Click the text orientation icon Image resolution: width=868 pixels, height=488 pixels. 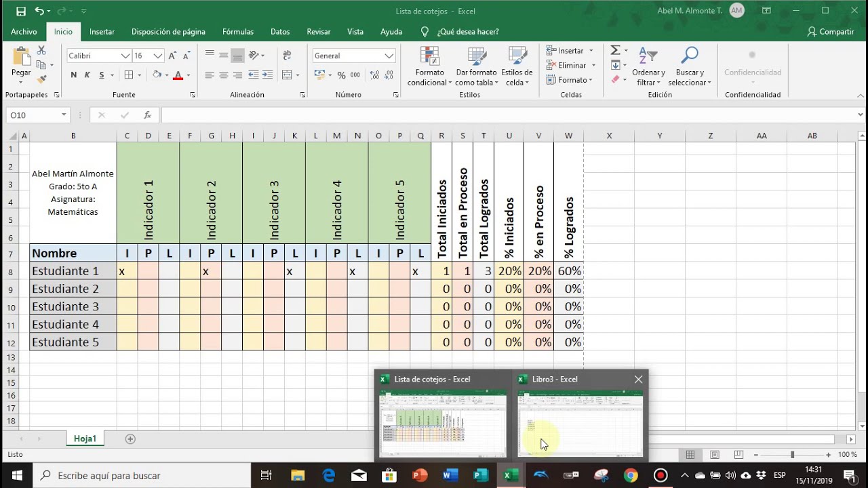[254, 56]
